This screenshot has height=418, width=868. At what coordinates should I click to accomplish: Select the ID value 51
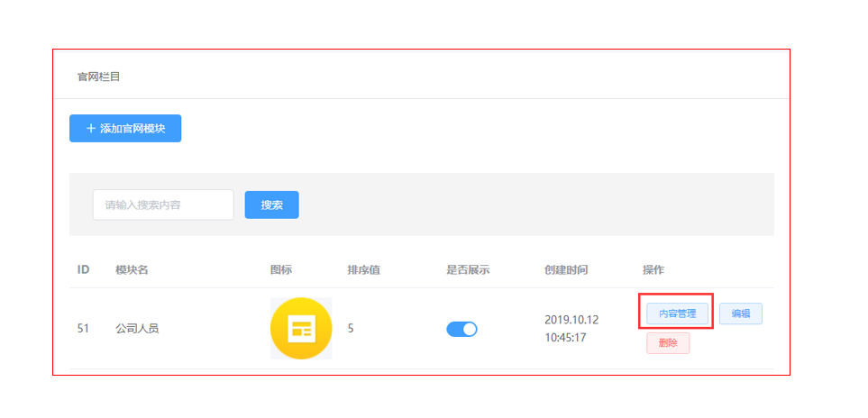[x=83, y=329]
